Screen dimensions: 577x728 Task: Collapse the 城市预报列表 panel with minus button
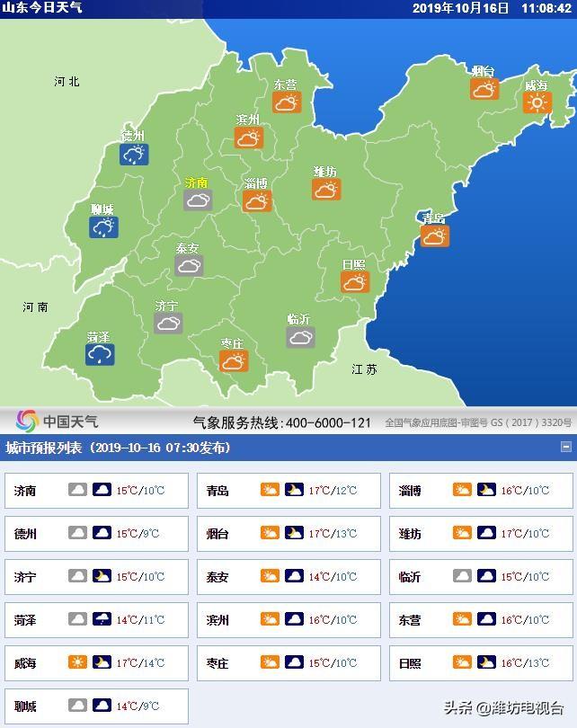(x=565, y=447)
